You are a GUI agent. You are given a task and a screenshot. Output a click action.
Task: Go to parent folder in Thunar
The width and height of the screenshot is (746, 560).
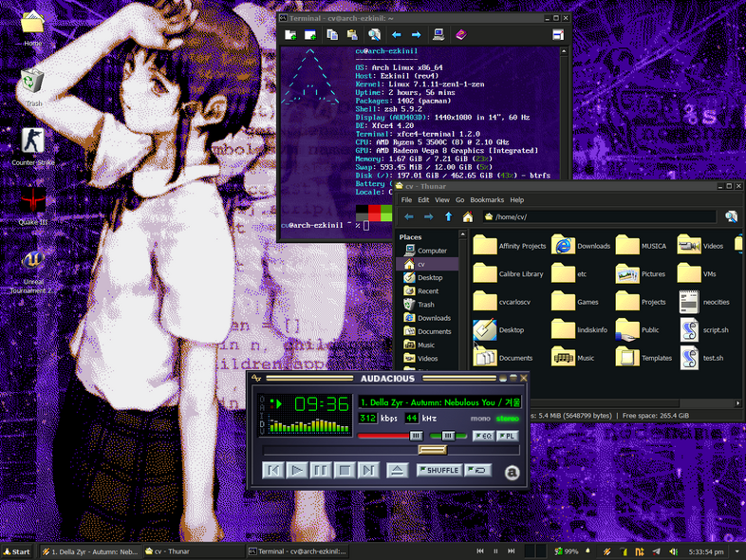[x=448, y=217]
